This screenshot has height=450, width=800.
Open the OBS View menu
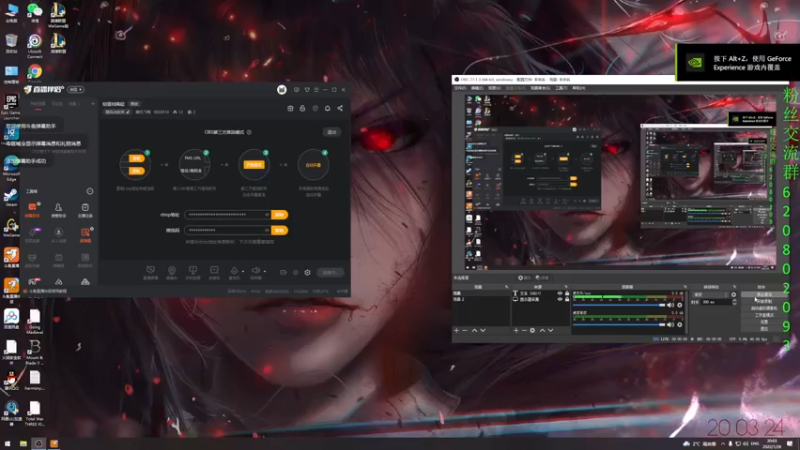tap(494, 88)
